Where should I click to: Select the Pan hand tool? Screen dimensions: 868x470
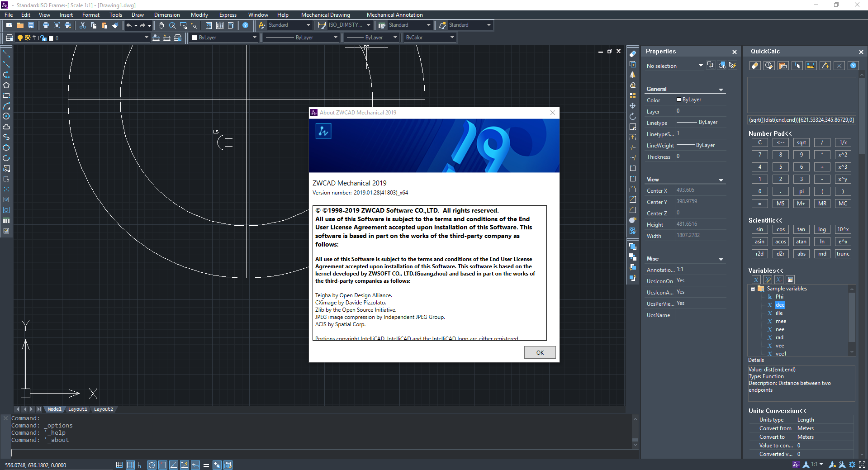[161, 25]
